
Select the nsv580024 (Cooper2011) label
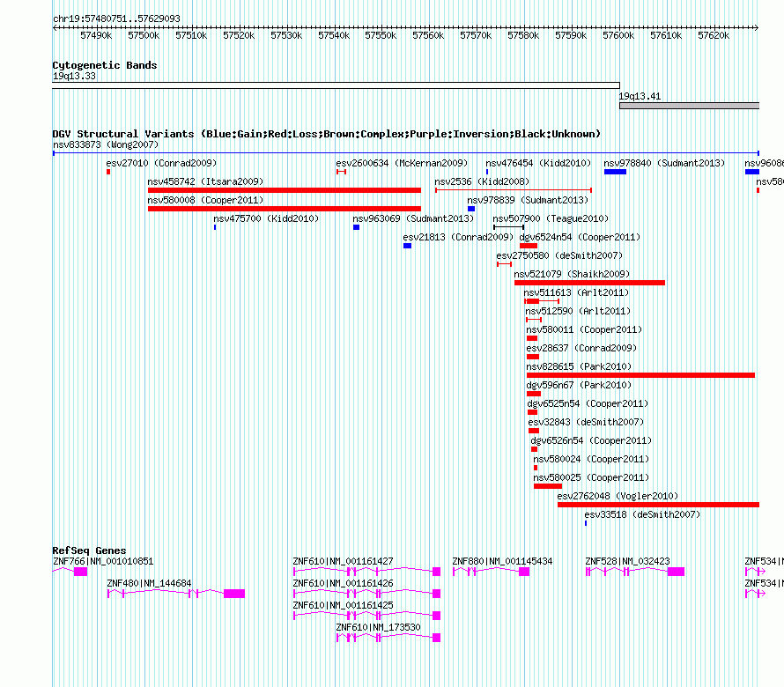click(x=591, y=460)
